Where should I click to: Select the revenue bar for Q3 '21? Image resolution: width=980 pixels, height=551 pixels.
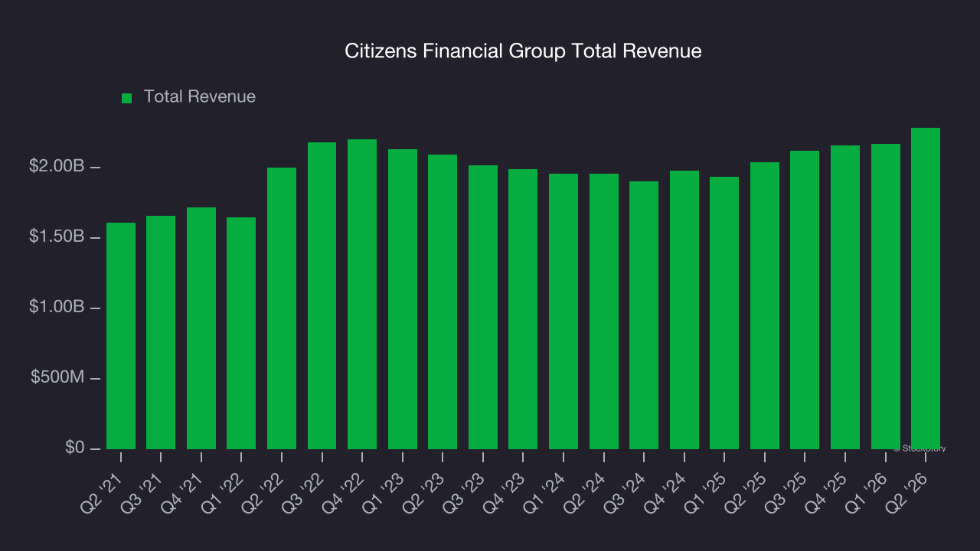[x=161, y=332]
